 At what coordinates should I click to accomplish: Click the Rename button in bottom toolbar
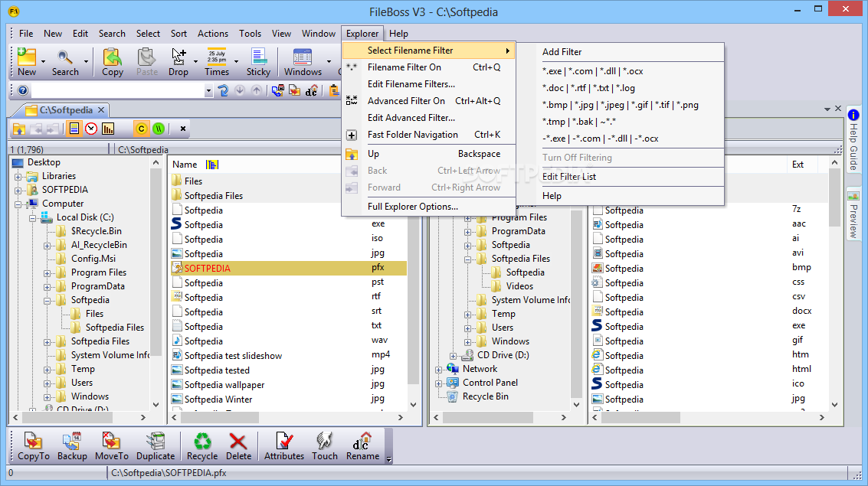point(362,446)
